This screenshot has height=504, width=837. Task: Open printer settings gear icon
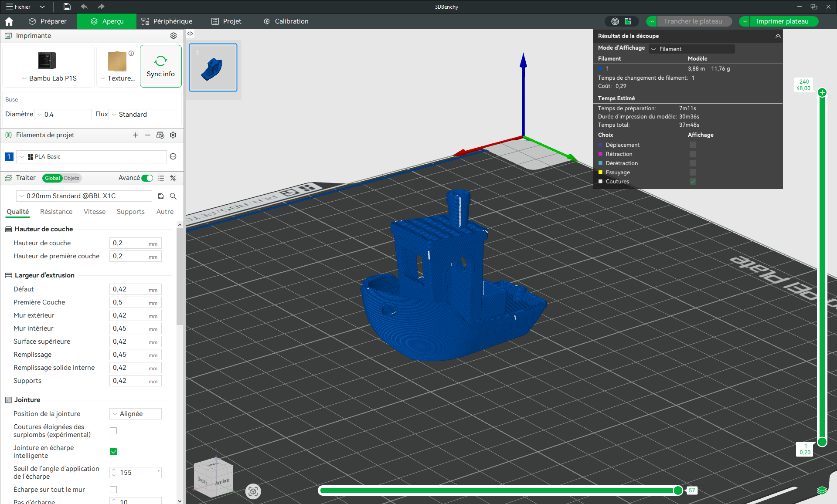coord(174,36)
